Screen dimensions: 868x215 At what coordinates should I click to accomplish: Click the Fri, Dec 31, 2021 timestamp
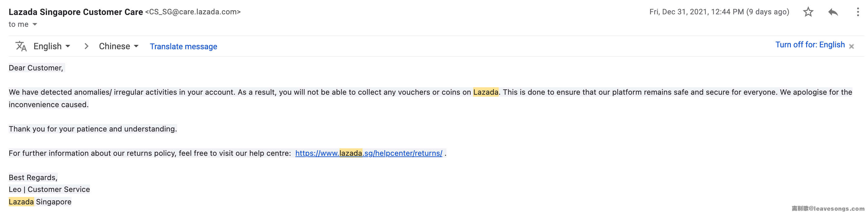click(x=719, y=12)
